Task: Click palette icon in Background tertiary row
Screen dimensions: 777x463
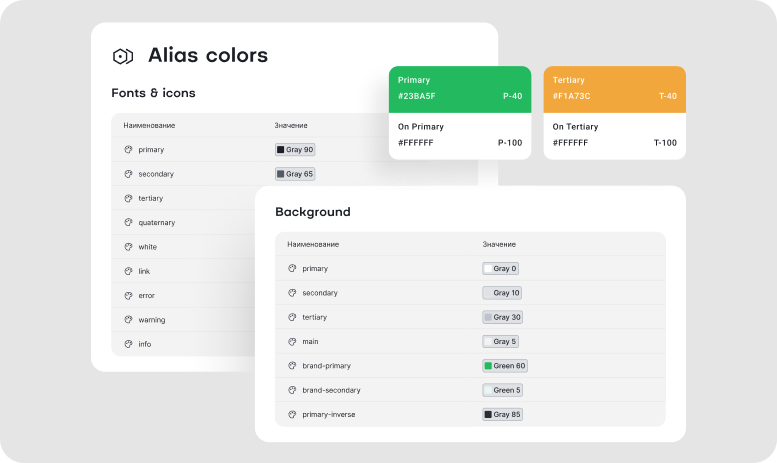Action: coord(292,317)
